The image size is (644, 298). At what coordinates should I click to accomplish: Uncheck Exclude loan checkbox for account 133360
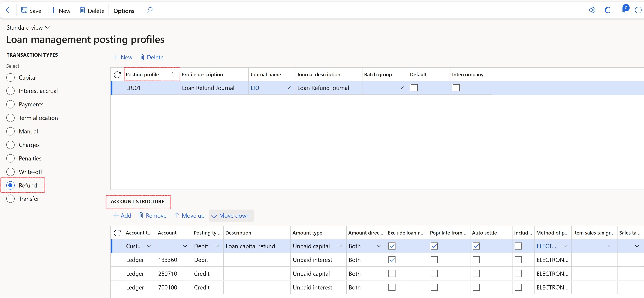pos(392,260)
